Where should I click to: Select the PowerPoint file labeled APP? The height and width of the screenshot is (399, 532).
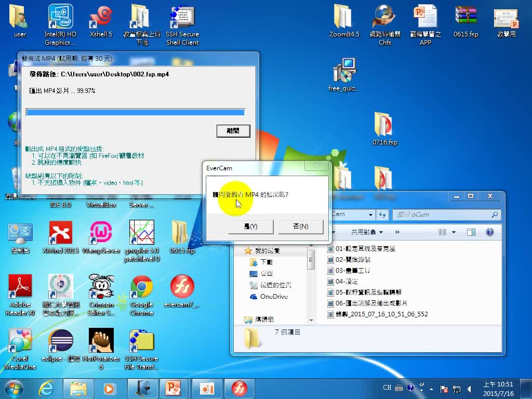click(x=425, y=25)
